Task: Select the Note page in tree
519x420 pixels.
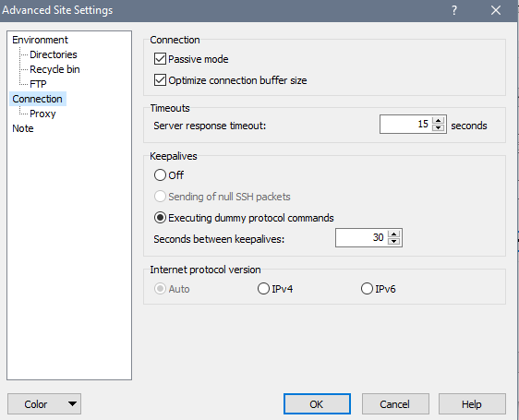Action: (23, 128)
